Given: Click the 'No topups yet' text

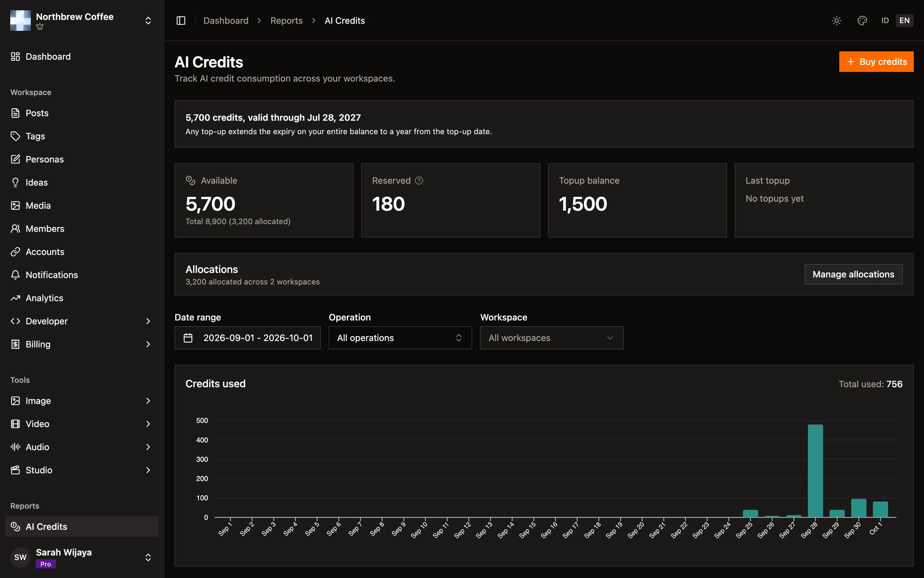Looking at the screenshot, I should [774, 198].
